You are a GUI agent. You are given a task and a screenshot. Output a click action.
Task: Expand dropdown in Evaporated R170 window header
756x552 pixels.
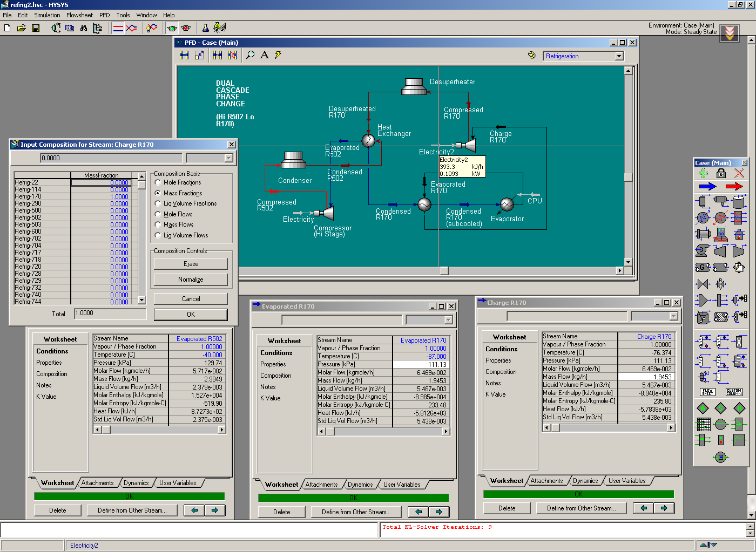click(x=448, y=320)
